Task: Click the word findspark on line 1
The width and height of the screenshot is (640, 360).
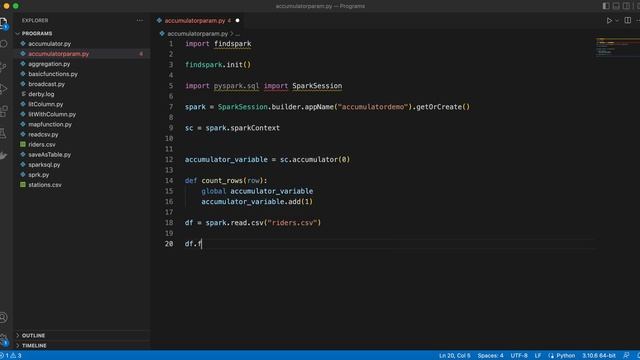Action: 233,44
